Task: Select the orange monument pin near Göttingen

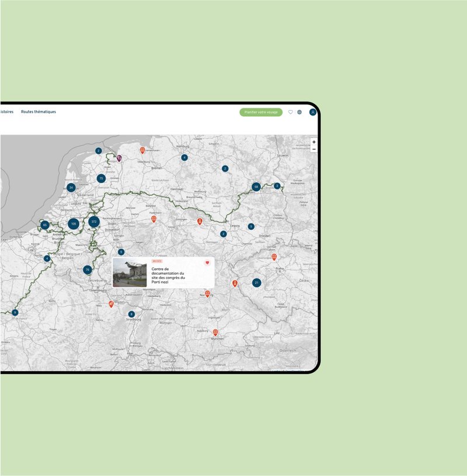Action: (200, 222)
